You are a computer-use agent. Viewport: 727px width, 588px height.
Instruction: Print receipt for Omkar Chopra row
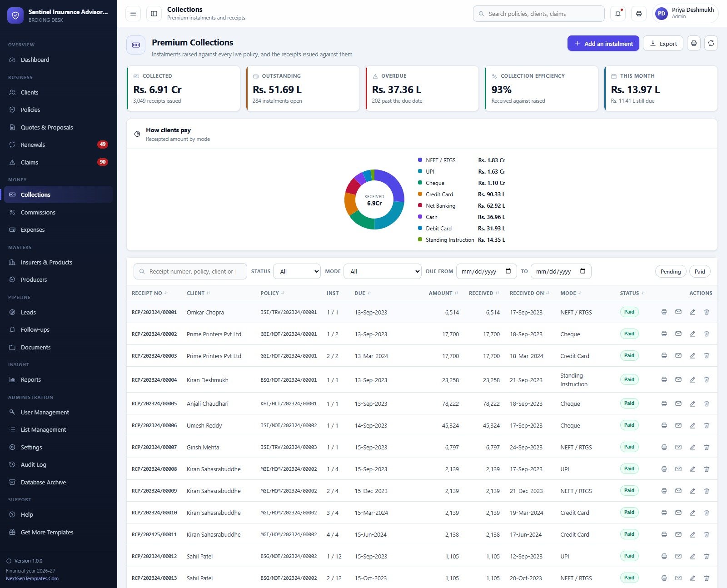pyautogui.click(x=664, y=312)
